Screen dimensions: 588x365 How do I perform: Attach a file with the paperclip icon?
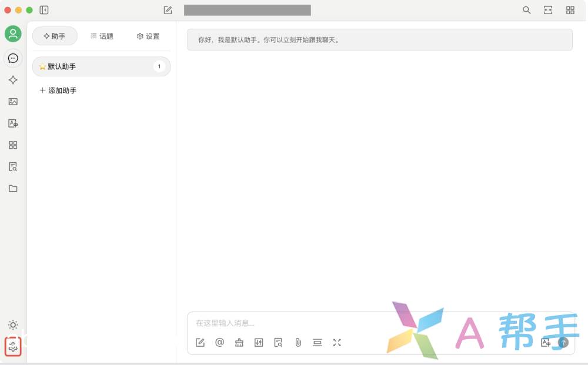[x=298, y=343]
